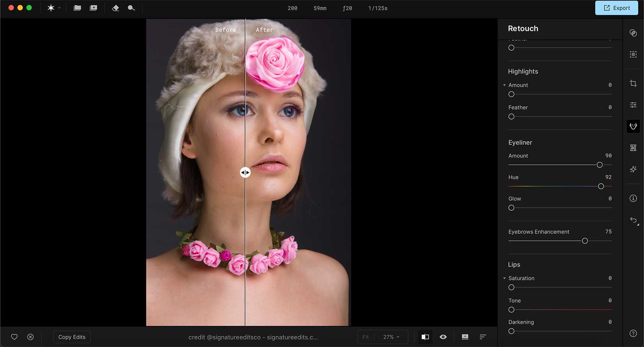Click the undo history arrow icon

[633, 220]
